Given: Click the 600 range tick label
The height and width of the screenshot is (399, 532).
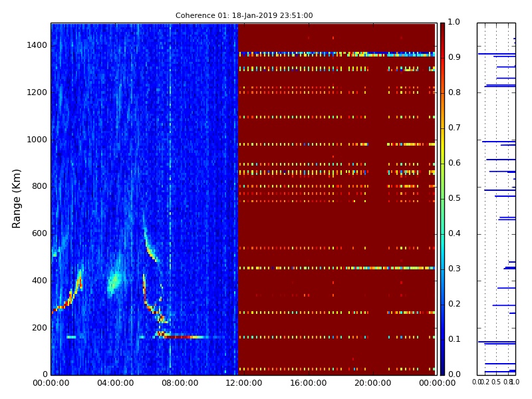Looking at the screenshot, I should pyautogui.click(x=40, y=233).
